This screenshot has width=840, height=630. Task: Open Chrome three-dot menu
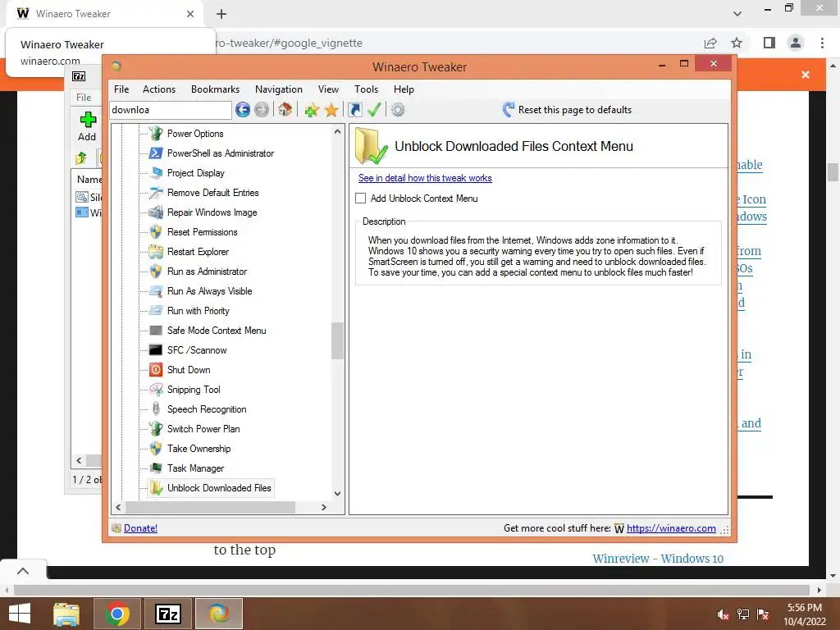(822, 43)
